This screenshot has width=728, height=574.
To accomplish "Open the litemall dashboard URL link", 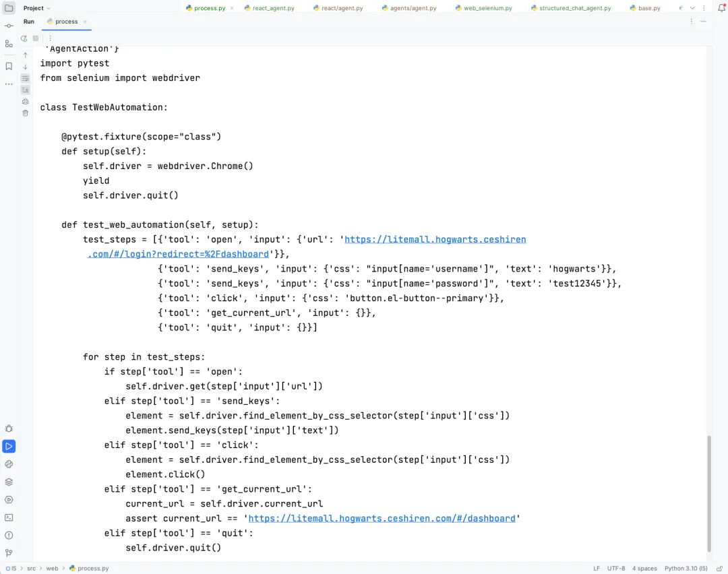I will (x=382, y=519).
